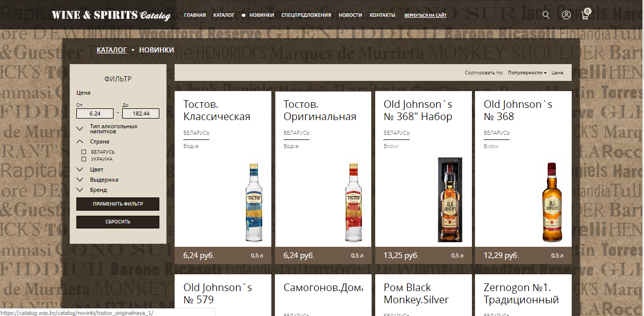The height and width of the screenshot is (316, 644).
Task: Click Беларусь label on Тостов. Классическая card
Action: click(197, 133)
